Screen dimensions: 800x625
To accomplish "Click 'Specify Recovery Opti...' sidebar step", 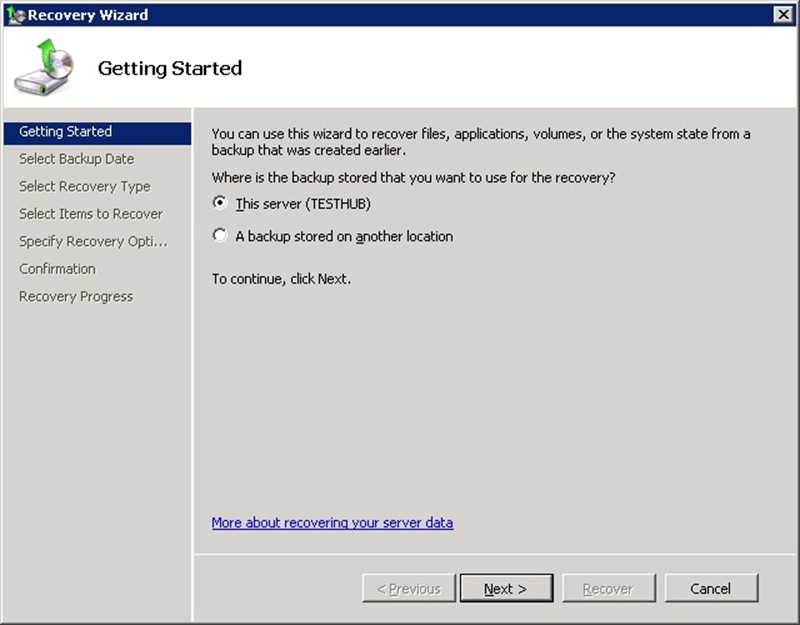I will pyautogui.click(x=93, y=242).
